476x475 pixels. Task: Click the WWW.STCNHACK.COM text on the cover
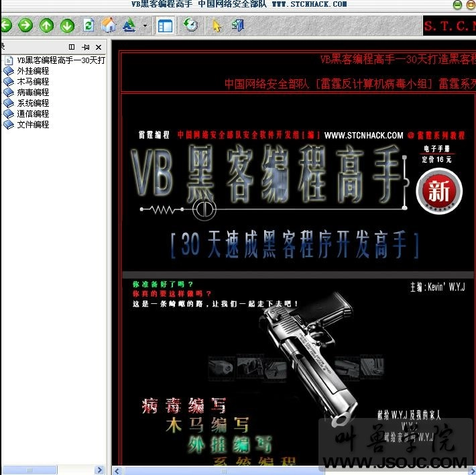point(363,135)
